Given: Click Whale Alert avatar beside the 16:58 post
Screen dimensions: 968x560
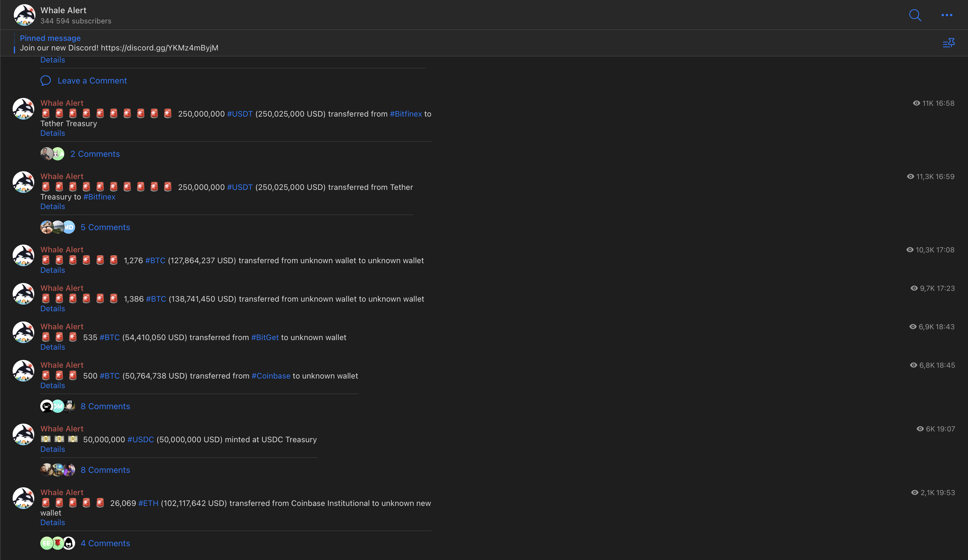Looking at the screenshot, I should pyautogui.click(x=23, y=109).
